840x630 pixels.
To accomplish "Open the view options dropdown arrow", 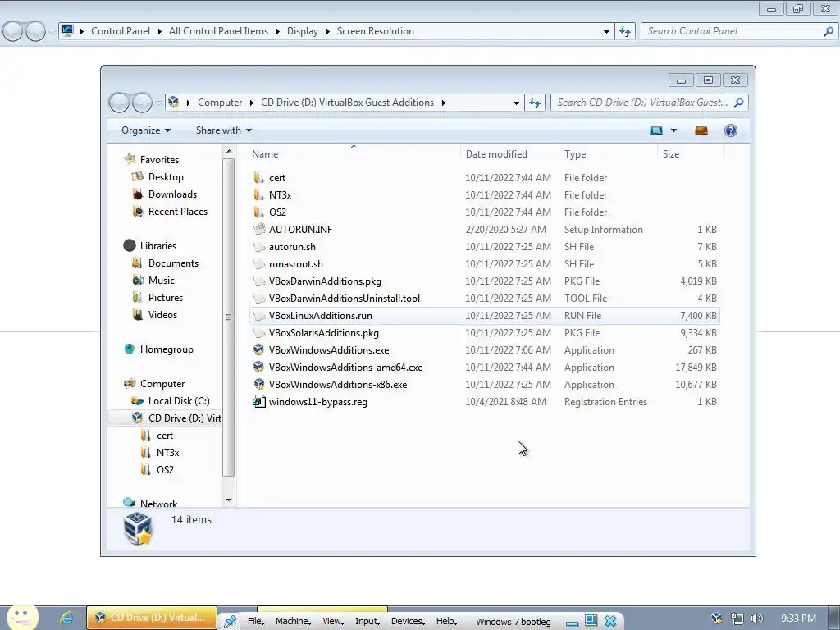I will point(674,130).
